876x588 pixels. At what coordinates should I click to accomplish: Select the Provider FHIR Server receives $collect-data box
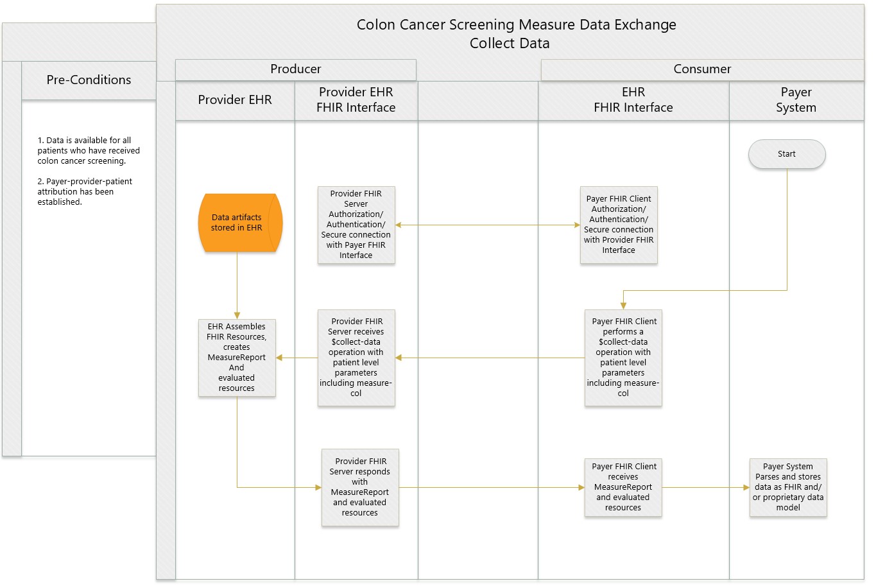(x=356, y=358)
